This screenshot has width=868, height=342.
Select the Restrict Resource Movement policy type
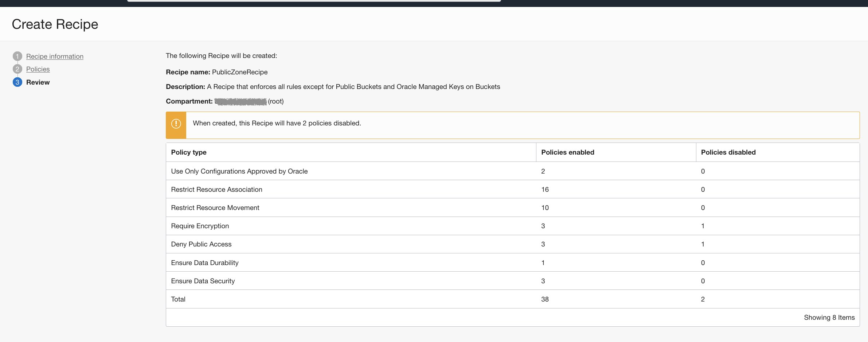[215, 208]
